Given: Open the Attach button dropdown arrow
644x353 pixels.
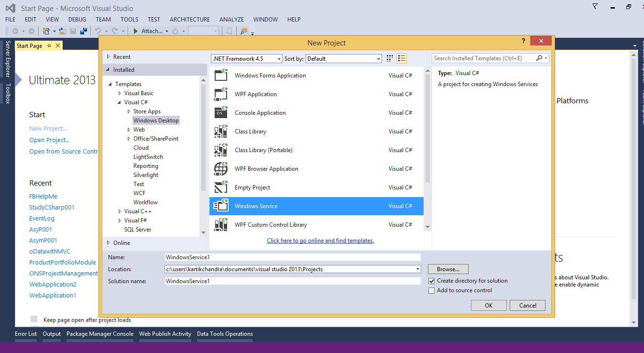Looking at the screenshot, I should [x=167, y=31].
